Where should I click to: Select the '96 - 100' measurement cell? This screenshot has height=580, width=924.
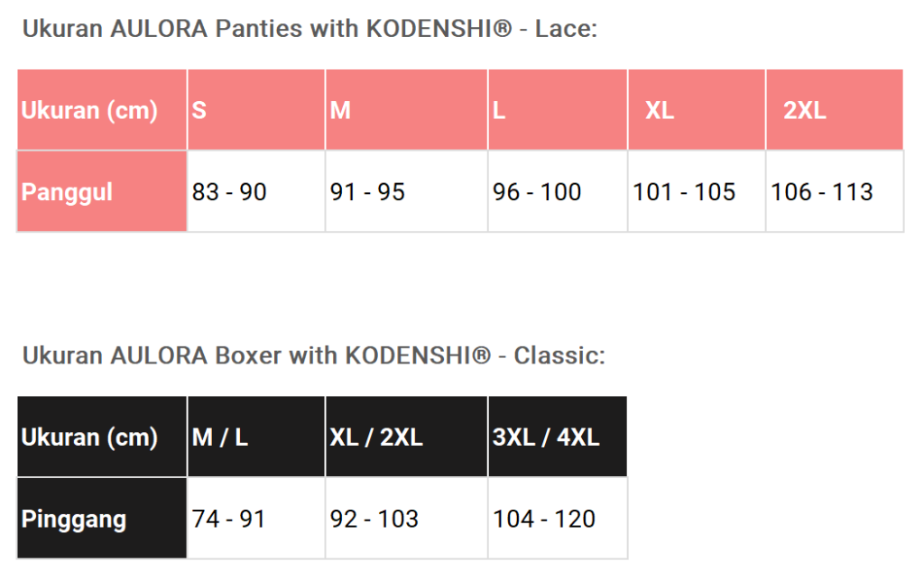tap(558, 191)
